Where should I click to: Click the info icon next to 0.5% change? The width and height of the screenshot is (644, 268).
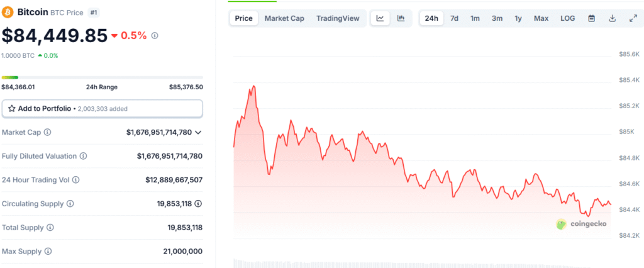click(155, 36)
